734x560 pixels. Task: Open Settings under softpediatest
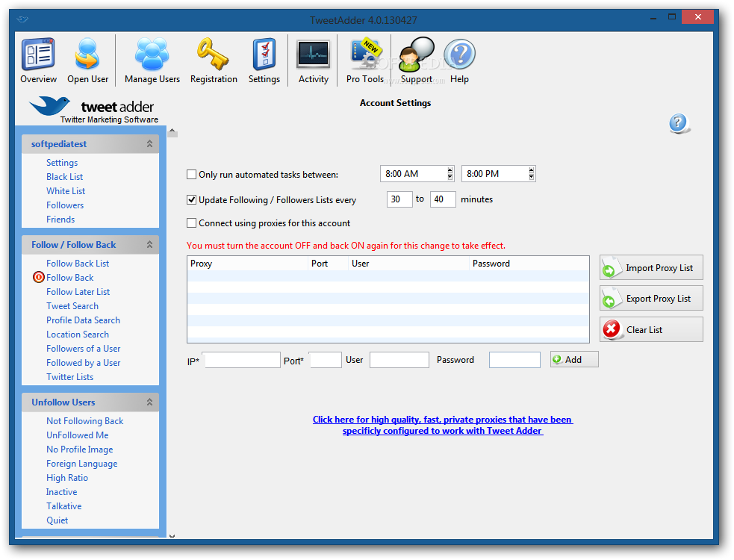[x=62, y=163]
